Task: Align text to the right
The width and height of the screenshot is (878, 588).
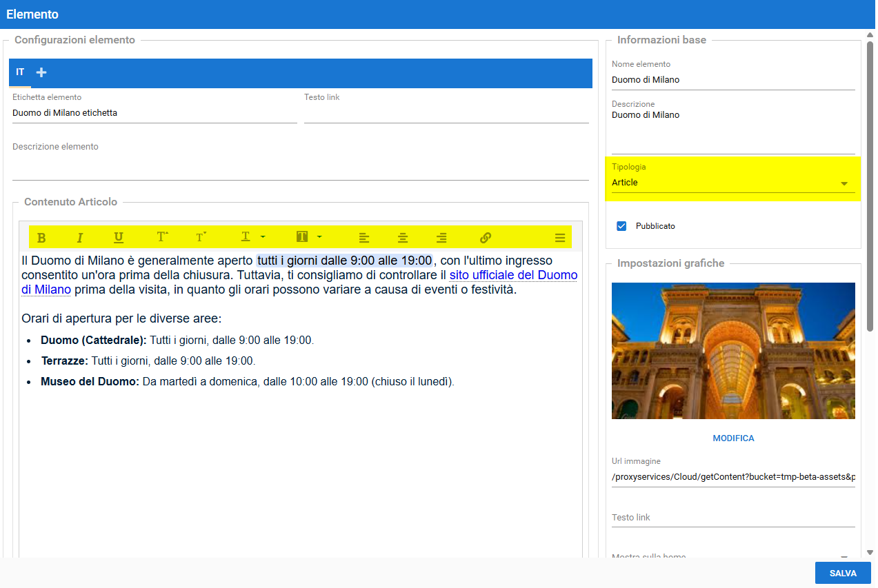Action: coord(441,238)
